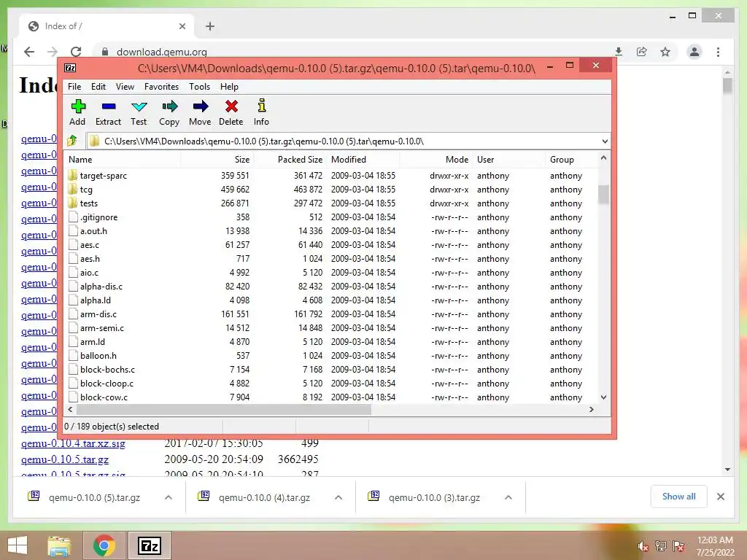747x560 pixels.
Task: Sort by the Packed Size column header
Action: (290, 160)
